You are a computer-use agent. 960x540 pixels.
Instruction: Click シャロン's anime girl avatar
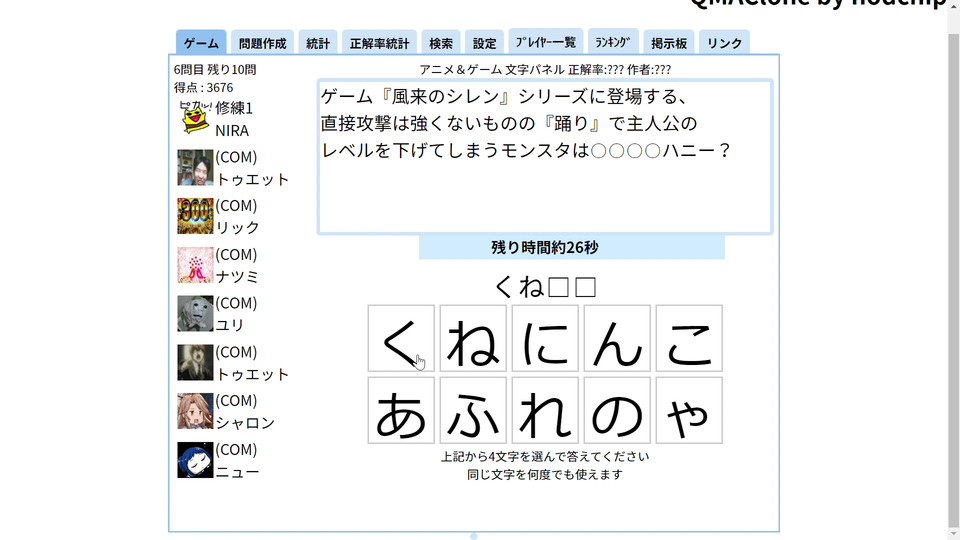click(195, 411)
